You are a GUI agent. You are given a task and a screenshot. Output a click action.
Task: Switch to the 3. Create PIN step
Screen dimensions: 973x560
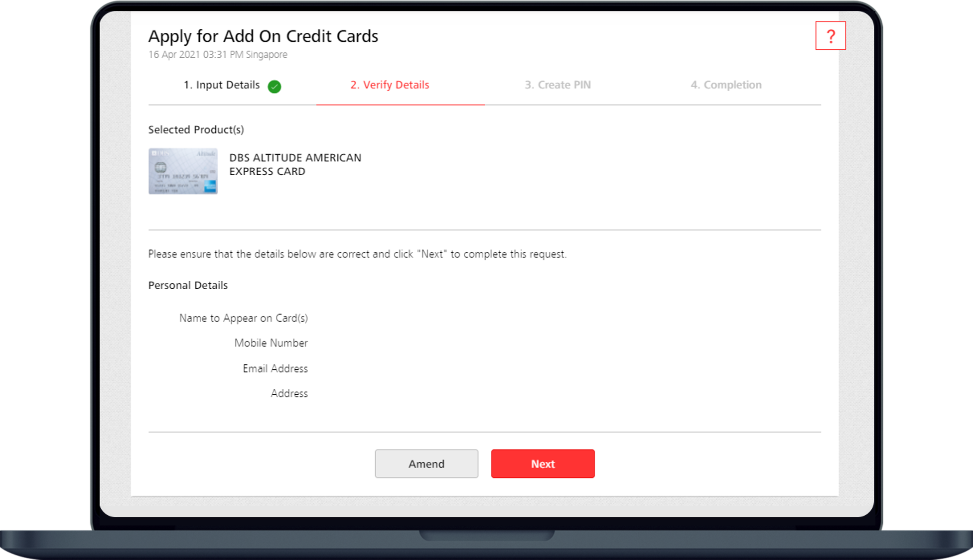click(x=557, y=85)
